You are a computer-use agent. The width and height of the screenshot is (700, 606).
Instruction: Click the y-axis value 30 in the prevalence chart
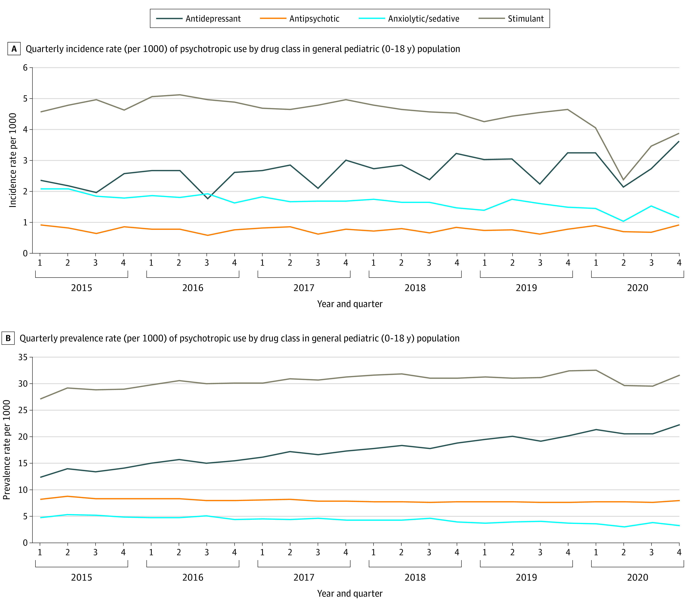pos(23,384)
